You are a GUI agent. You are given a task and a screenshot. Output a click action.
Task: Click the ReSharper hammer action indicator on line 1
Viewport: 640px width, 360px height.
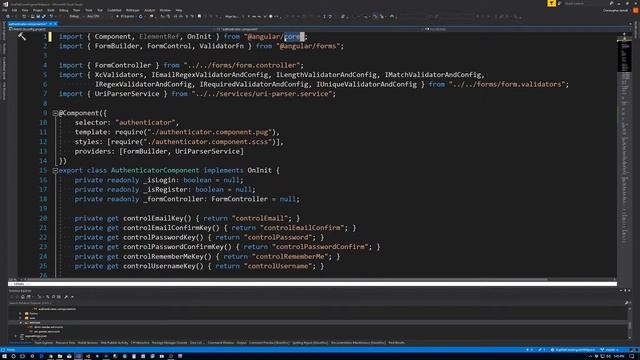(22, 37)
